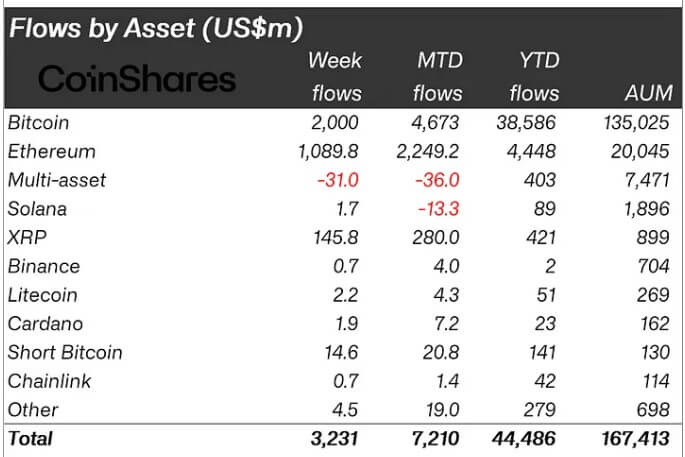Image resolution: width=685 pixels, height=457 pixels.
Task: Click the AUM column header
Action: pyautogui.click(x=648, y=93)
